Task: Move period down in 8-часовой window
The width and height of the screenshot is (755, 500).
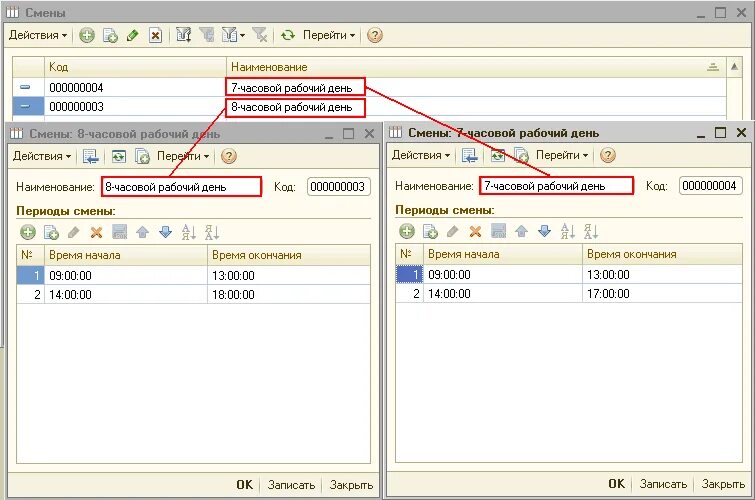Action: pos(166,232)
